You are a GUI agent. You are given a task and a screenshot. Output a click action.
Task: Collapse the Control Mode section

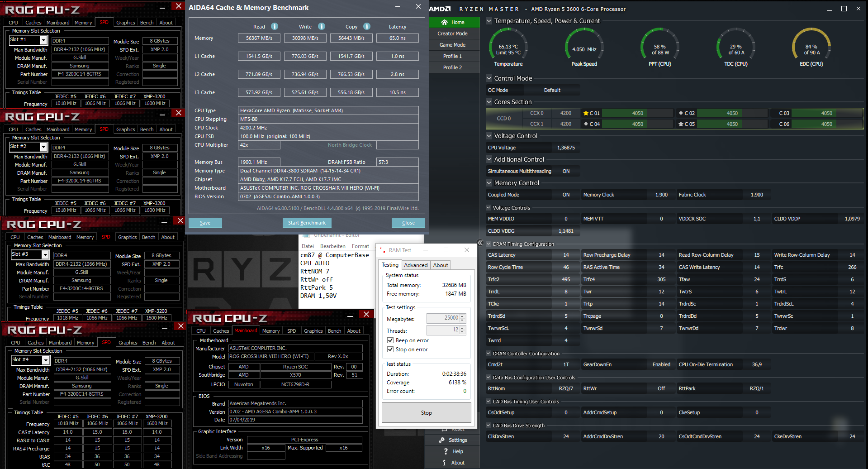(489, 78)
